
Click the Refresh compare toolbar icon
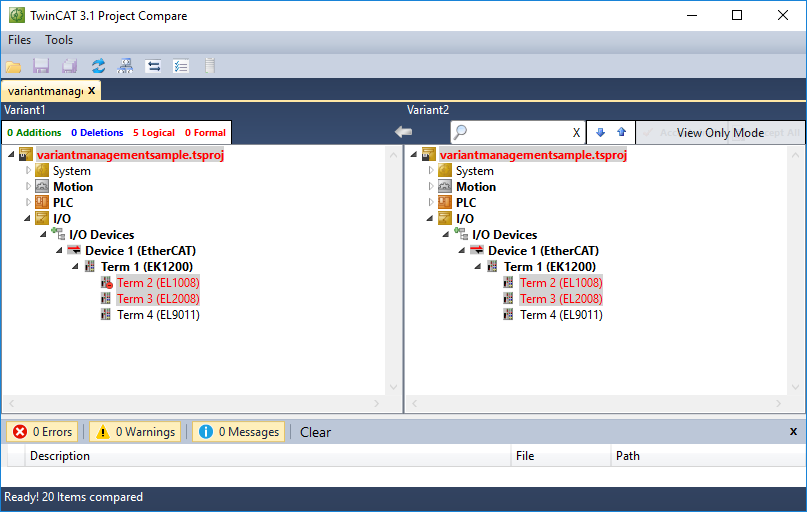[98, 66]
